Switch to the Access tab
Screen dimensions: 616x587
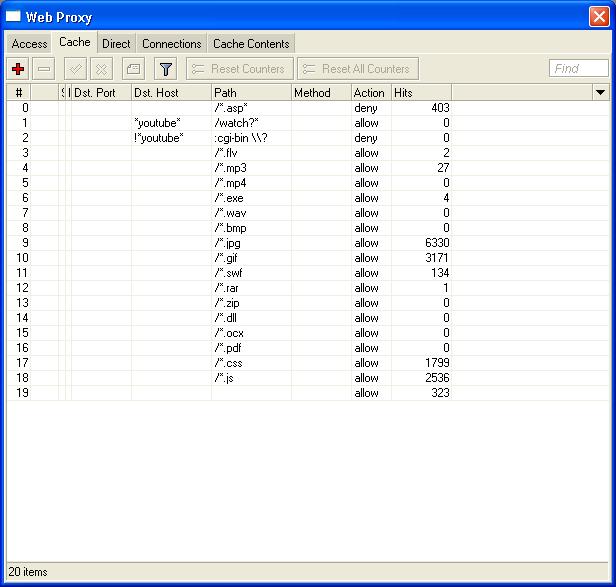[x=29, y=44]
